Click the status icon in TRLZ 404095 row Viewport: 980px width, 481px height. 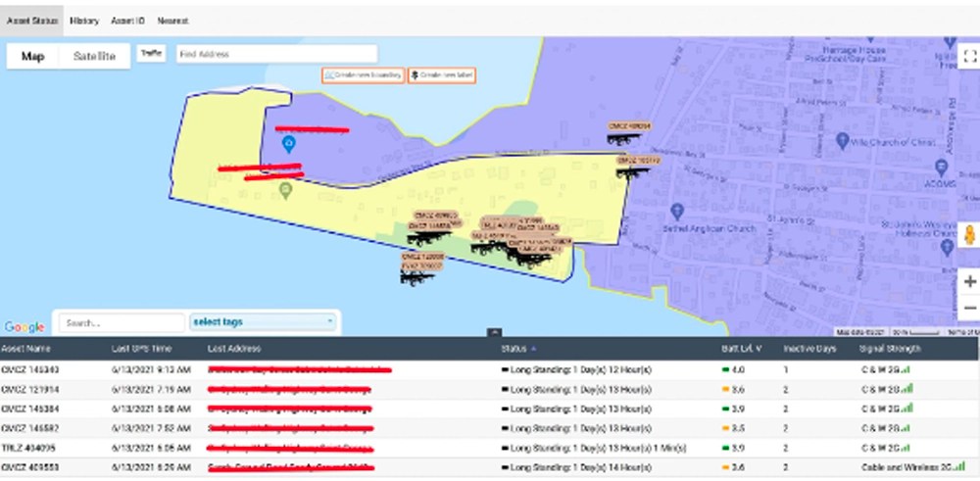505,448
